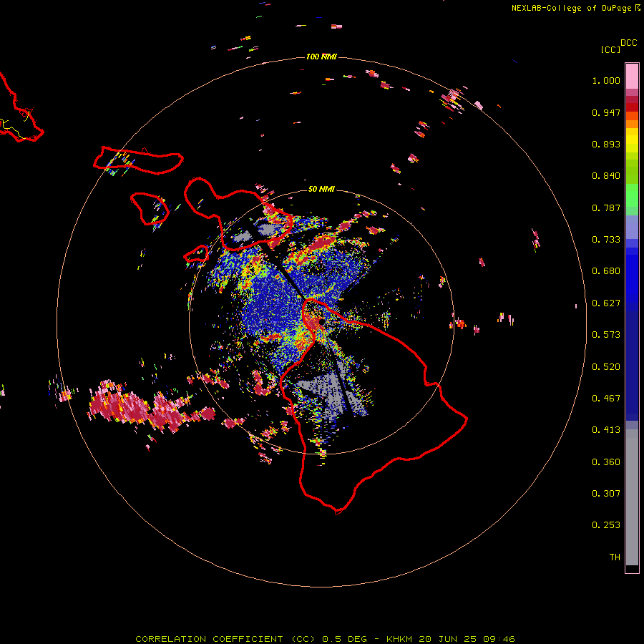Click the 0.680 scale value

606,271
